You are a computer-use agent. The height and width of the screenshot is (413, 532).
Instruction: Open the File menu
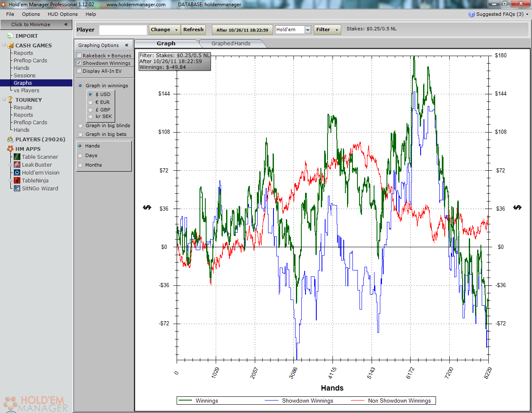(x=10, y=14)
